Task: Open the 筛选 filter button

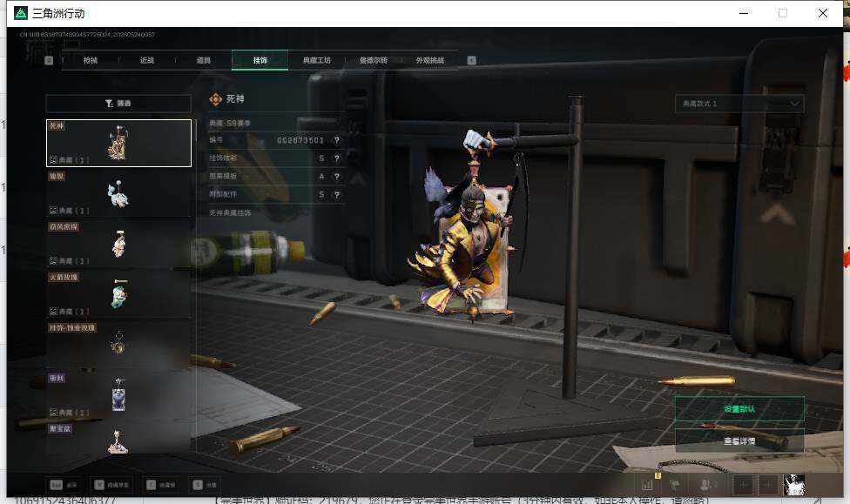Action: tap(118, 103)
